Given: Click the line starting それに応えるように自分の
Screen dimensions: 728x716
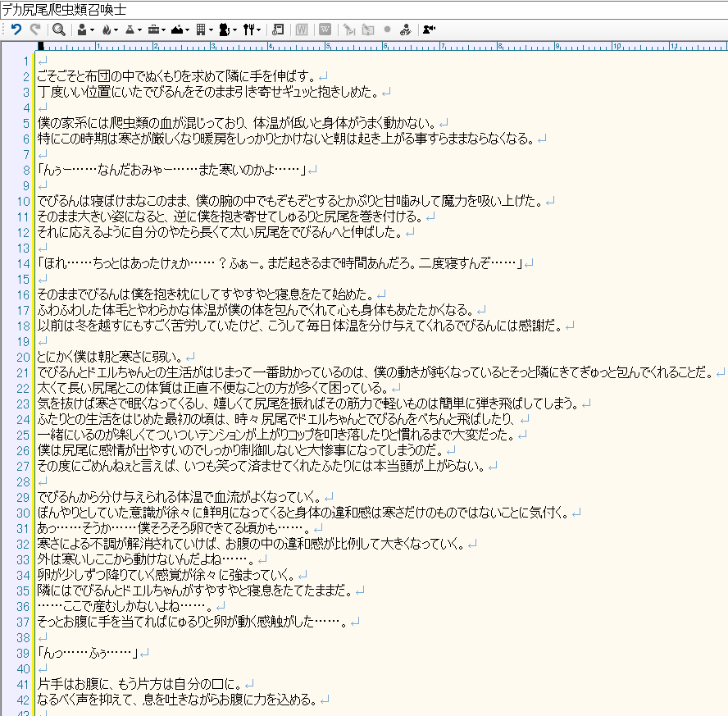Looking at the screenshot, I should pyautogui.click(x=220, y=232).
